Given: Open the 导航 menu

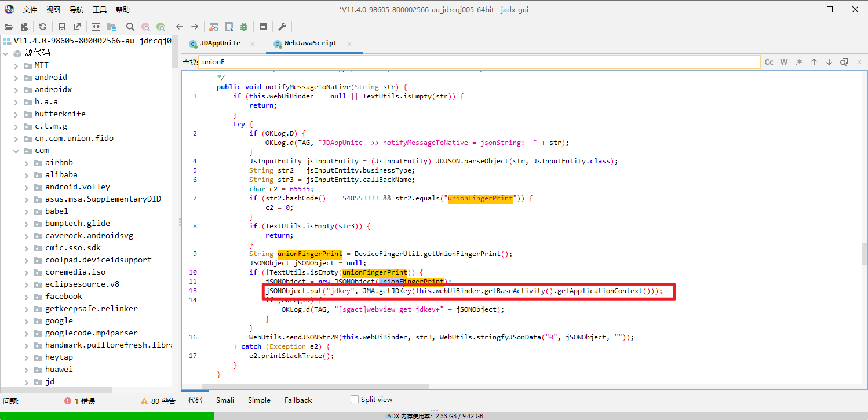Looking at the screenshot, I should 76,9.
